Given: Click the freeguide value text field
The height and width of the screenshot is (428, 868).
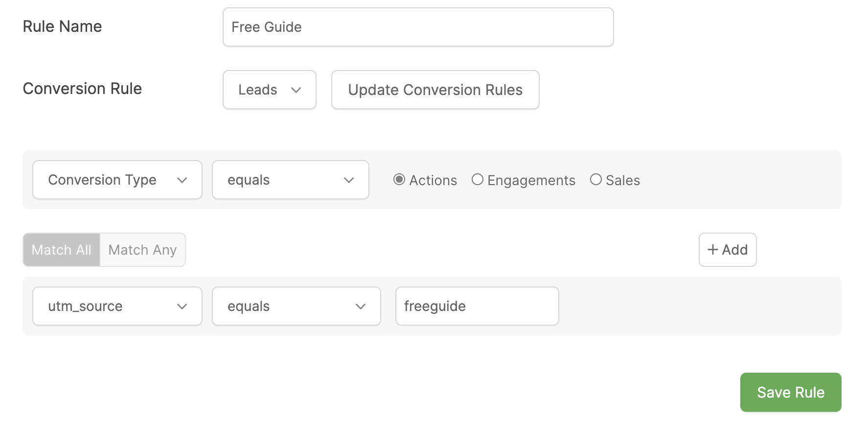Looking at the screenshot, I should click(477, 307).
